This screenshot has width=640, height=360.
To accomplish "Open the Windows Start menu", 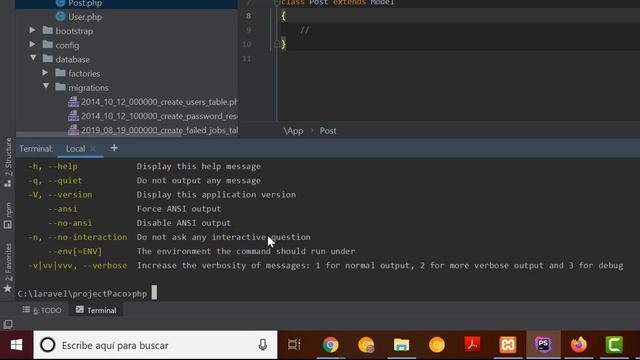I will click(16, 345).
